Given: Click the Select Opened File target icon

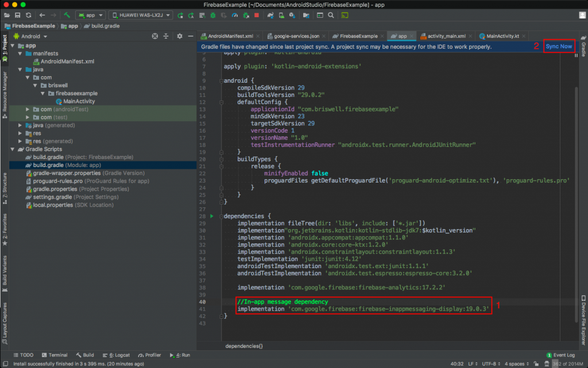Looking at the screenshot, I should click(x=155, y=36).
